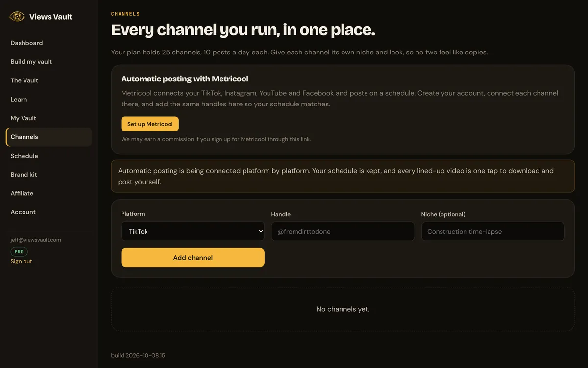The width and height of the screenshot is (588, 368).
Task: Click the Views Vault eye logo icon
Action: (x=17, y=17)
